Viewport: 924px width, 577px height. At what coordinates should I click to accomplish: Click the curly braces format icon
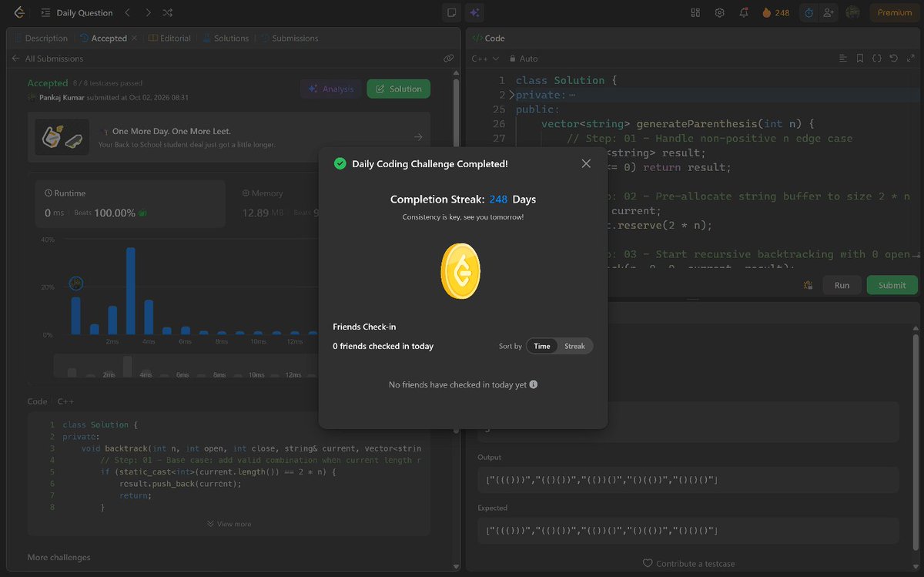876,59
